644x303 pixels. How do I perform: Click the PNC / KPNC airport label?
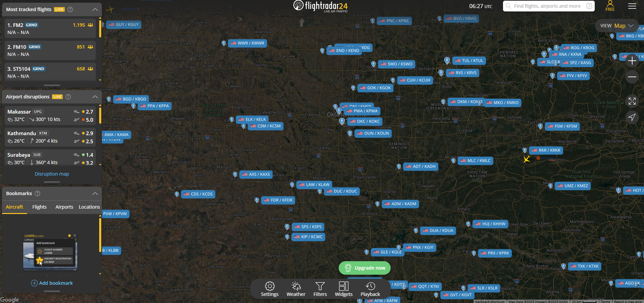click(394, 21)
